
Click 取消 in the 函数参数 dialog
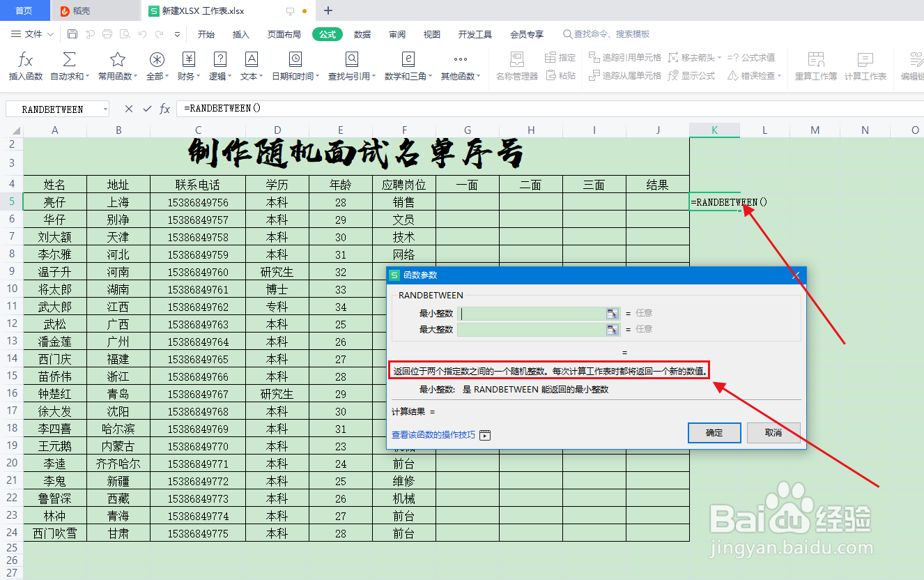click(773, 432)
